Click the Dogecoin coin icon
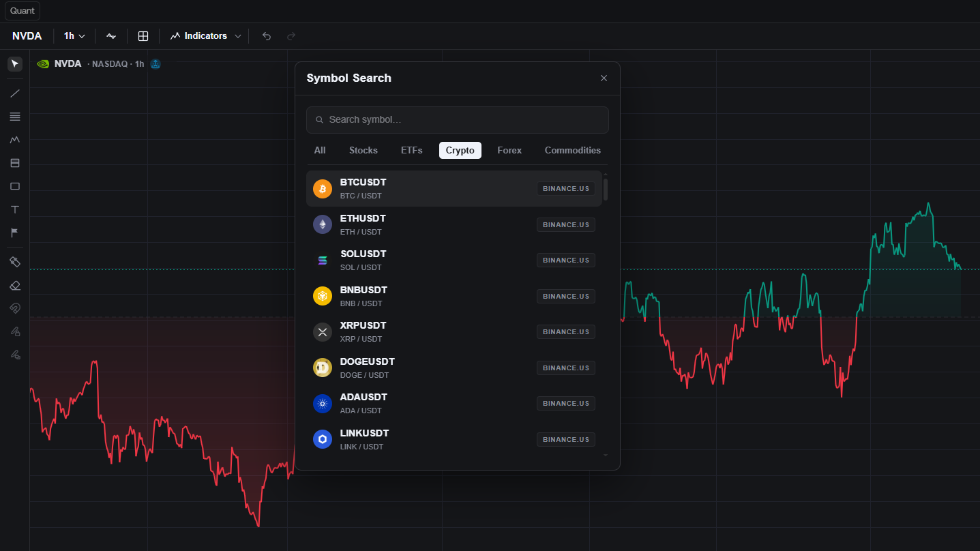The height and width of the screenshot is (551, 980). tap(323, 368)
